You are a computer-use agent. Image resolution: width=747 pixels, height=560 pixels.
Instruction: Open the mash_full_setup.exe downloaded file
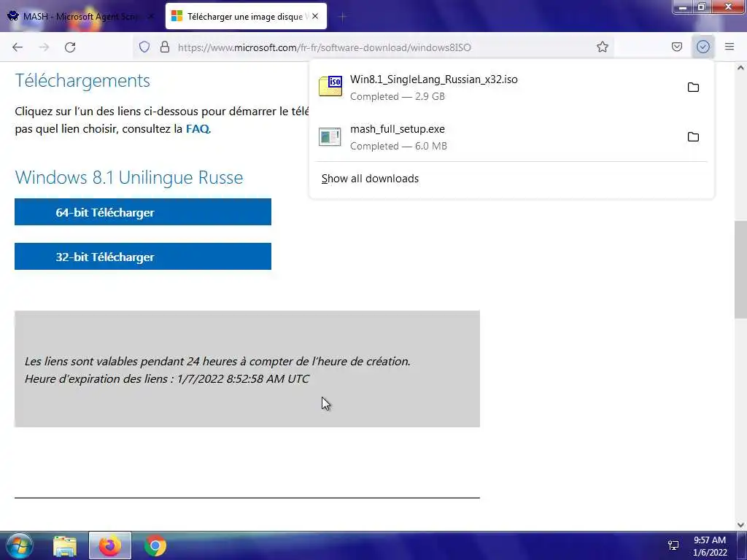click(x=495, y=137)
